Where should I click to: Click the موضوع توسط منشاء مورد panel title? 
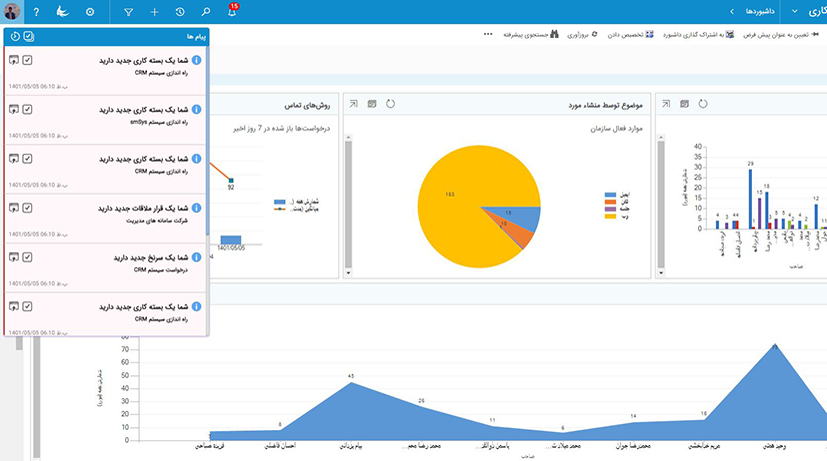(x=605, y=105)
